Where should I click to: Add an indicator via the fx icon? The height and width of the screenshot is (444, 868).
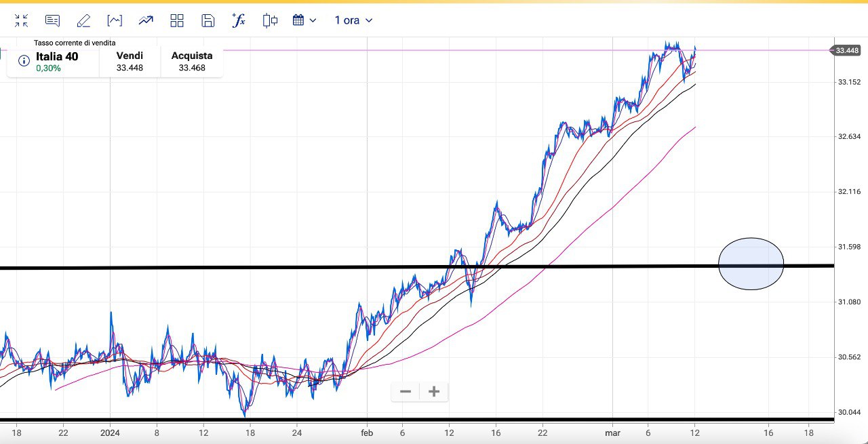tap(239, 20)
